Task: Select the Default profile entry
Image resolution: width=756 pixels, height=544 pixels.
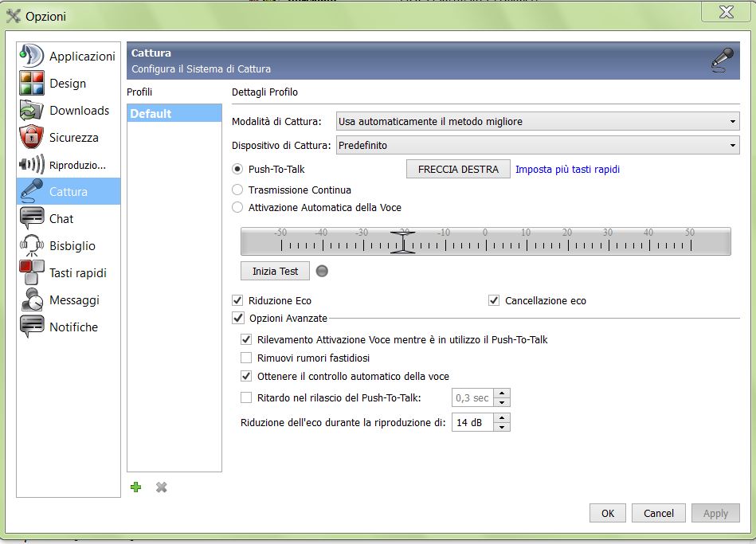Action: (x=174, y=114)
